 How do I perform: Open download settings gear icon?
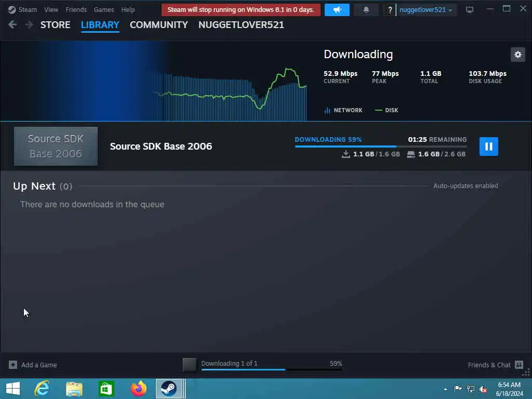(x=518, y=54)
